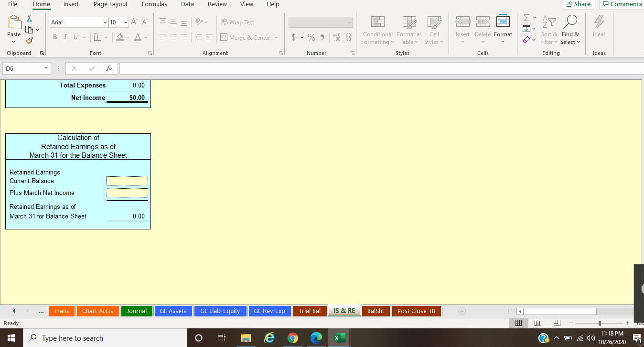
Task: Click the Fill down icon
Action: pyautogui.click(x=526, y=29)
